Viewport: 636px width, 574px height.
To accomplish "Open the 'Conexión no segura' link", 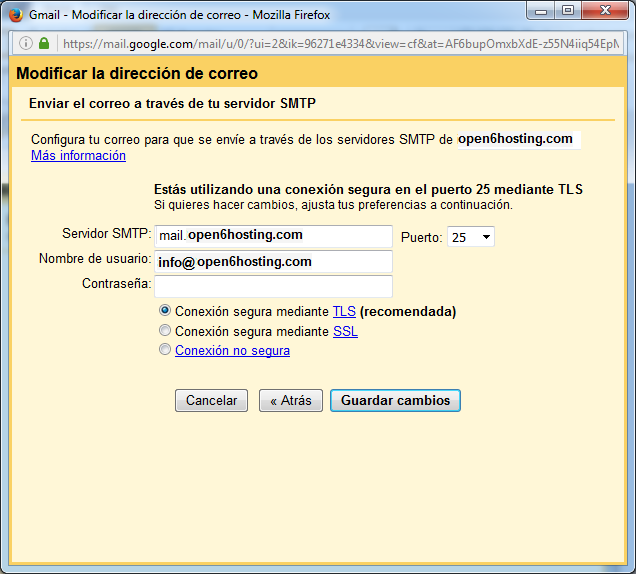I will pyautogui.click(x=232, y=350).
